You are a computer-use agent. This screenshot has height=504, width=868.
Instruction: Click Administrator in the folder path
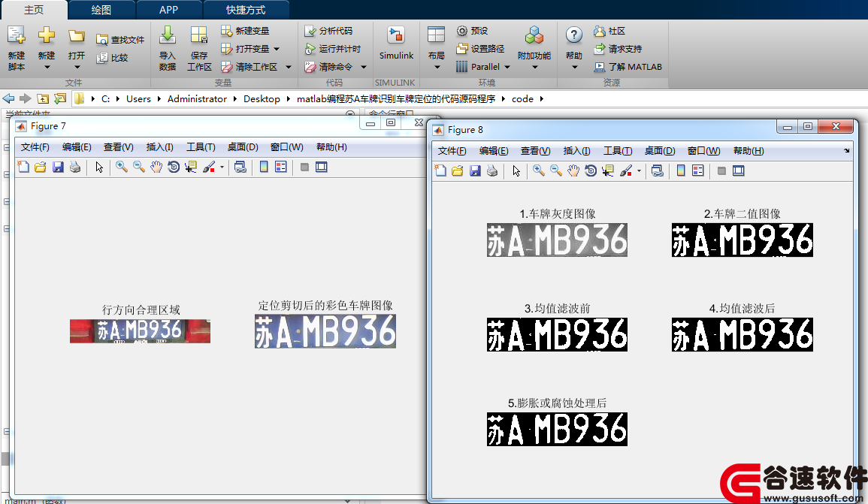click(x=197, y=98)
